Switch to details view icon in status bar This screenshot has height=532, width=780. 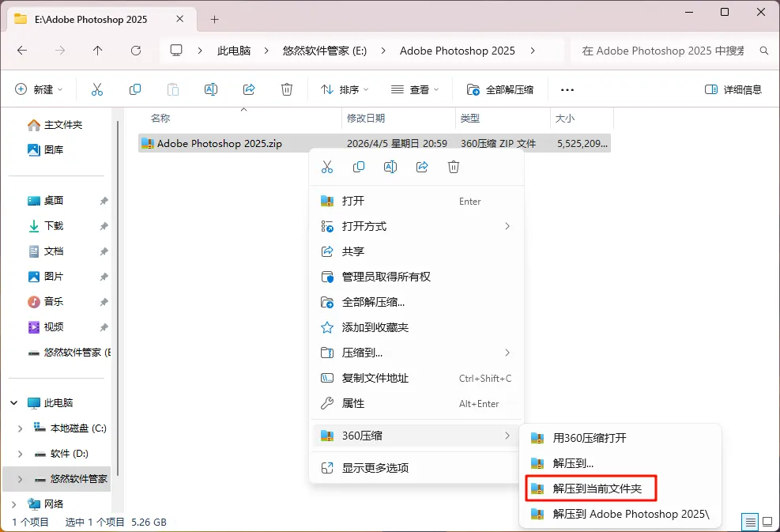[x=750, y=522]
